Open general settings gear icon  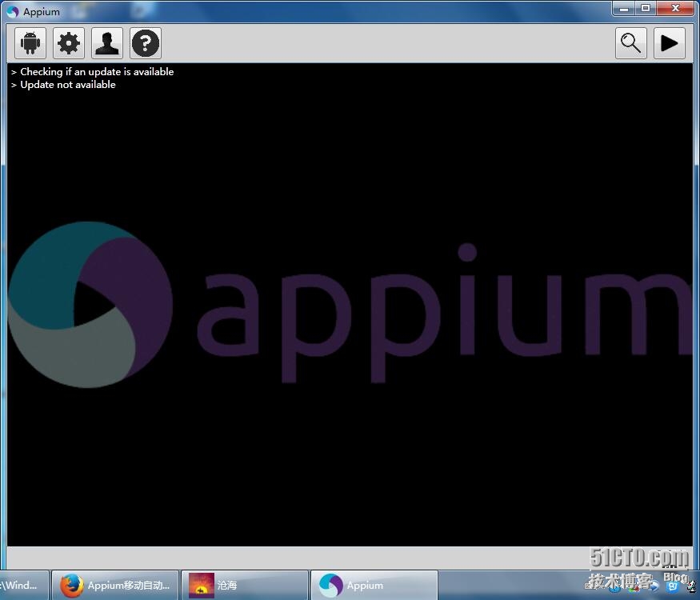pyautogui.click(x=69, y=43)
